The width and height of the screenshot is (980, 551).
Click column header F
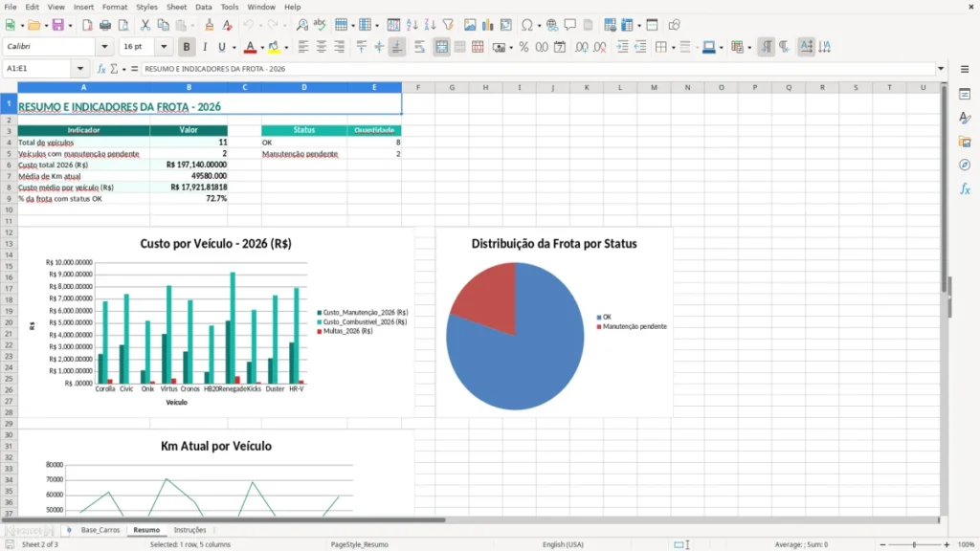point(418,87)
